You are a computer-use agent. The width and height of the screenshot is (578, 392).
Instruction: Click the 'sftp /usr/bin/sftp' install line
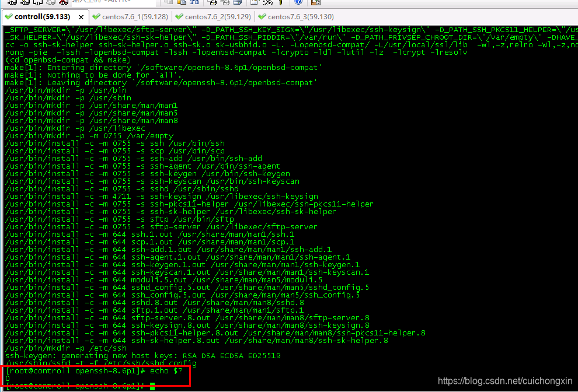[x=120, y=219]
